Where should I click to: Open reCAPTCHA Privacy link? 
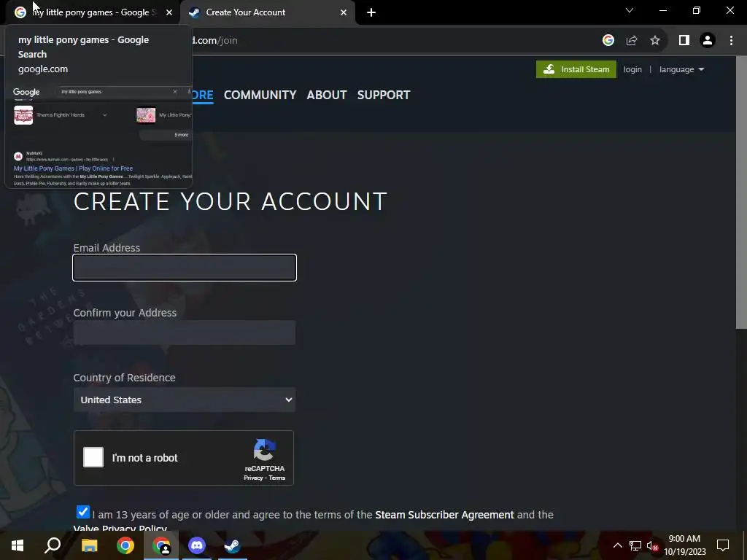click(x=253, y=478)
